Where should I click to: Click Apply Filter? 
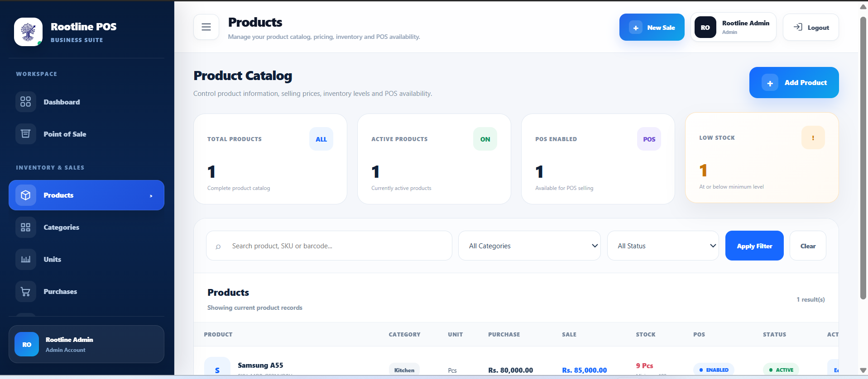(754, 246)
